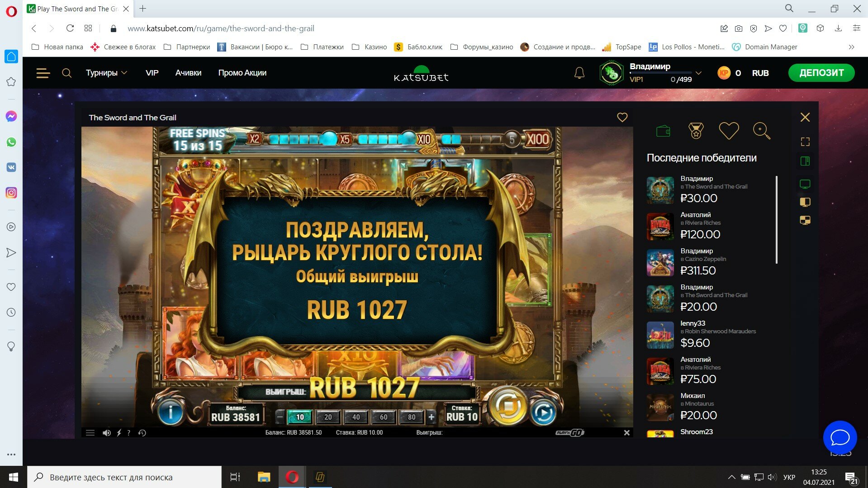
Task: Toggle fast play lightning icon
Action: [119, 433]
